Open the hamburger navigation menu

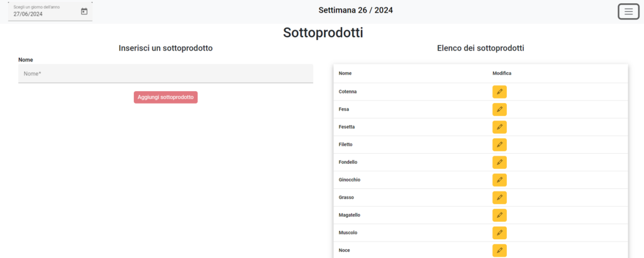coord(628,11)
